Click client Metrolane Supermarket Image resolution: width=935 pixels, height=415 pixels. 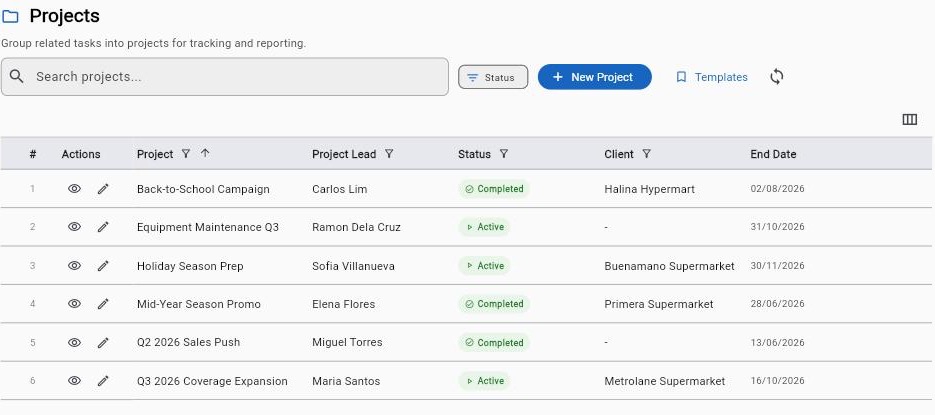664,381
